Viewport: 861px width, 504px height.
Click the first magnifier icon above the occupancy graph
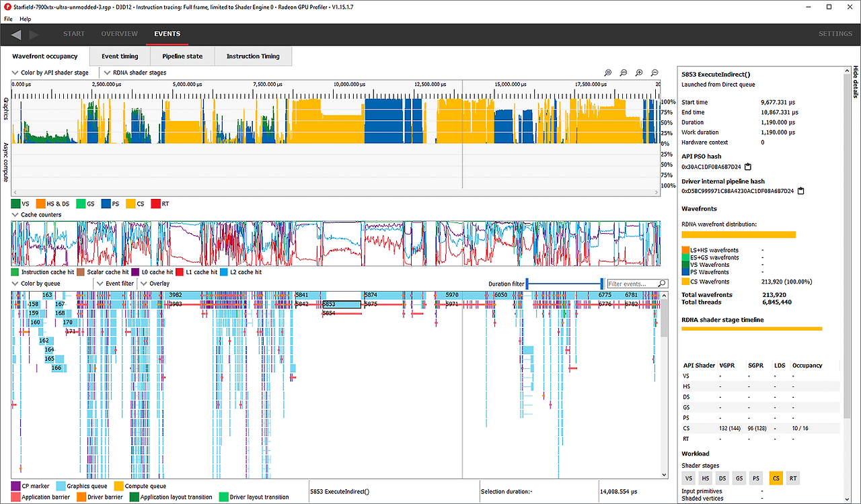[x=608, y=73]
